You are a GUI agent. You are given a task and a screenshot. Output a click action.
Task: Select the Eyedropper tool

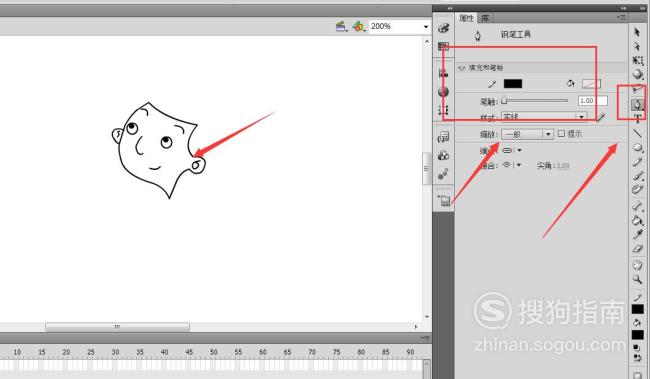[x=638, y=234]
